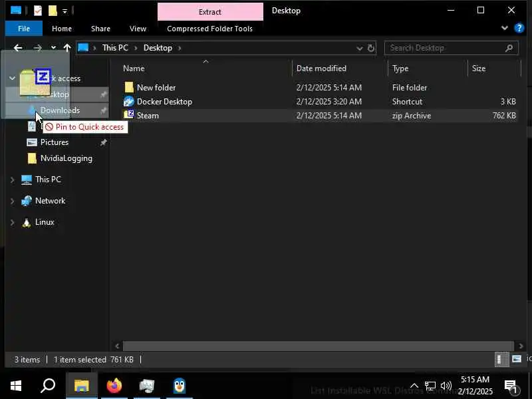Viewport: 532px width, 399px height.
Task: Open taskbar Search magnifier
Action: pyautogui.click(x=48, y=386)
